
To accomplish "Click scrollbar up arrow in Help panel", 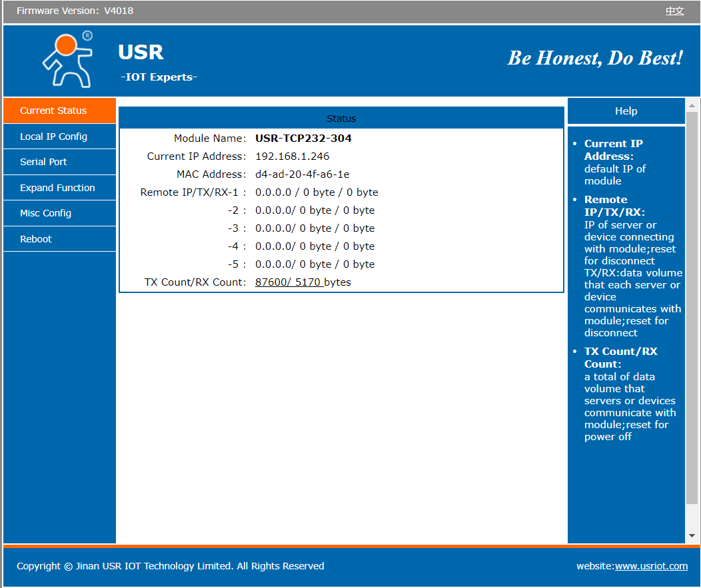I will point(692,106).
